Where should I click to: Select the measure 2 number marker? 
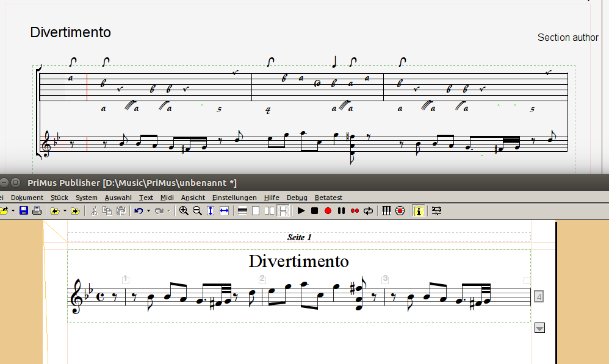(x=262, y=279)
